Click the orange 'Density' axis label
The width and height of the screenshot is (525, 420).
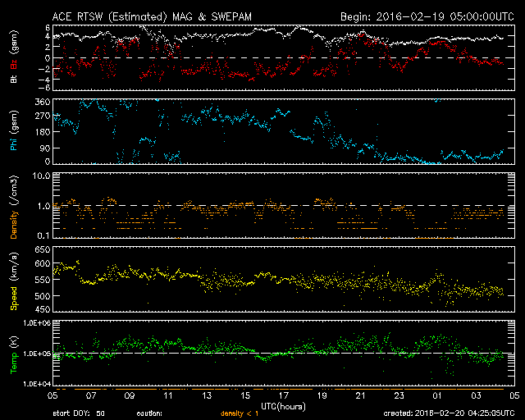click(14, 225)
